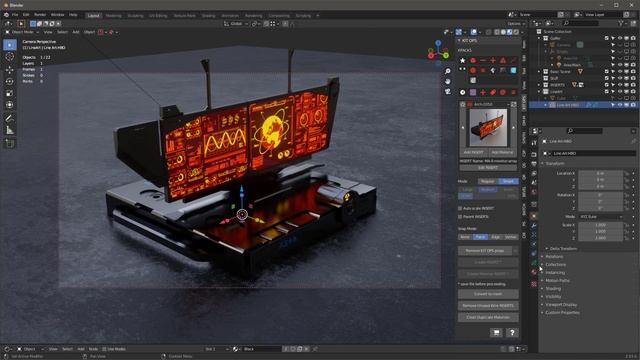Viewport: 640px width, 360px height.
Task: Select the Scale tool
Action: [x=10, y=93]
